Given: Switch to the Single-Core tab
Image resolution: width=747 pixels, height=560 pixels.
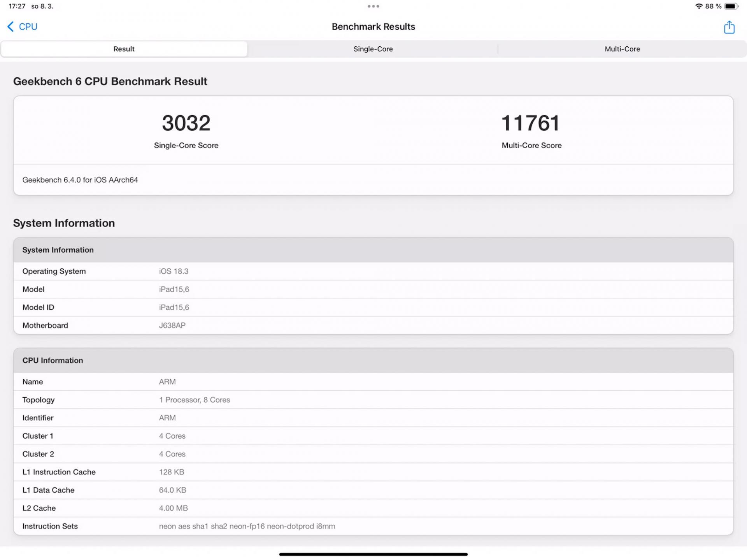Looking at the screenshot, I should (373, 49).
